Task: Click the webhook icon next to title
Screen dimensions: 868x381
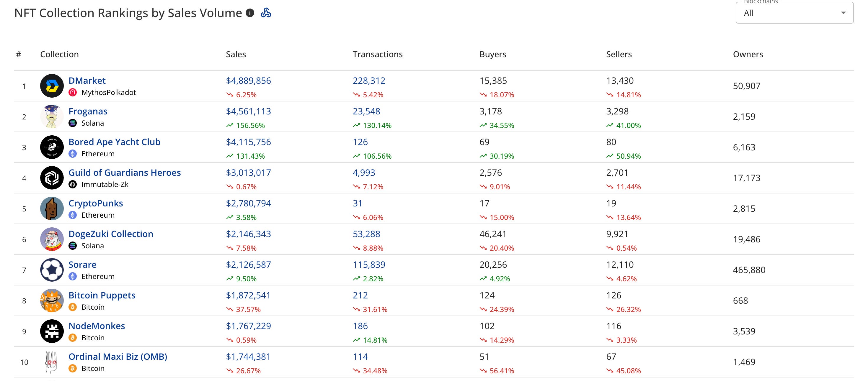Action: pyautogui.click(x=266, y=13)
